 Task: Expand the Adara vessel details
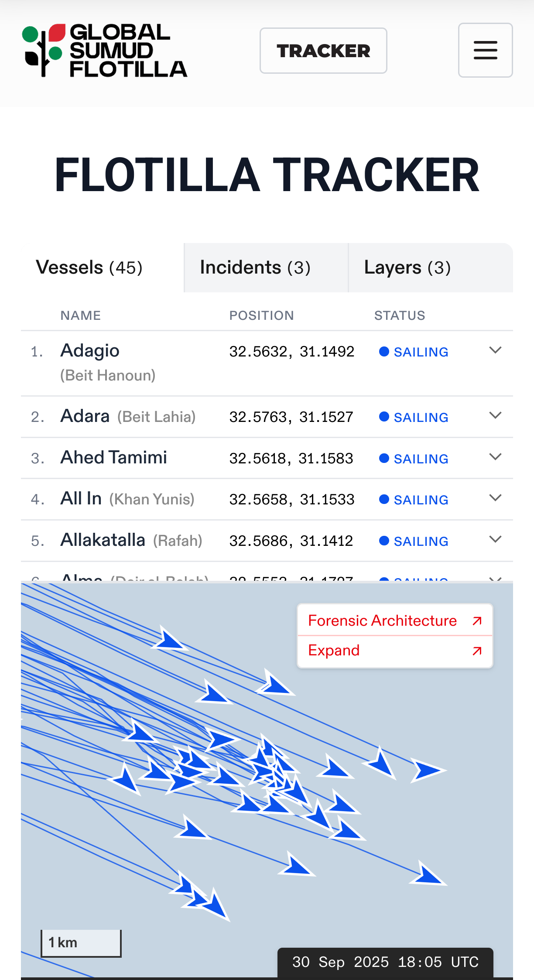[495, 416]
